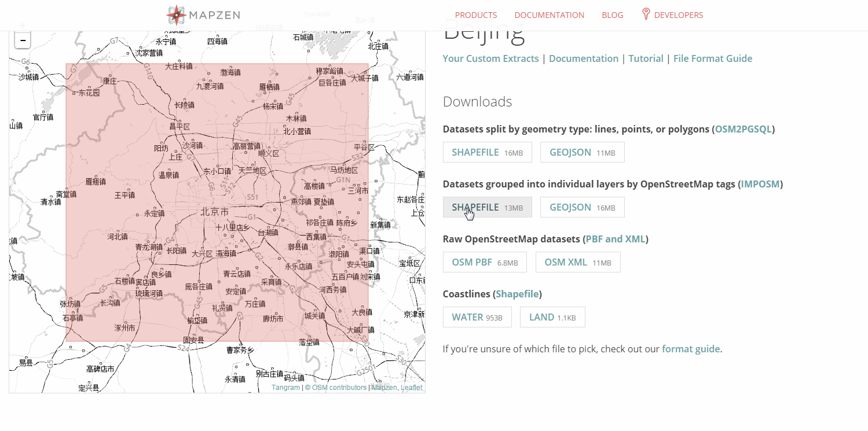Open the Products menu

click(x=476, y=15)
